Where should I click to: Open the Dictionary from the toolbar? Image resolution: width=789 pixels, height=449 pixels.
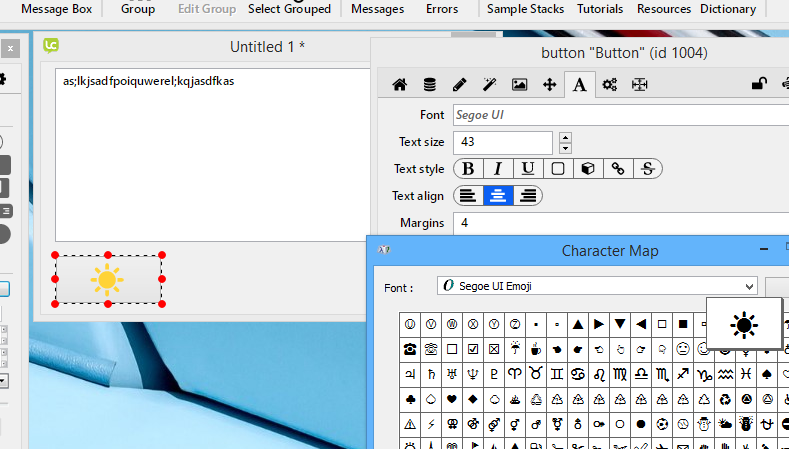[x=728, y=9]
